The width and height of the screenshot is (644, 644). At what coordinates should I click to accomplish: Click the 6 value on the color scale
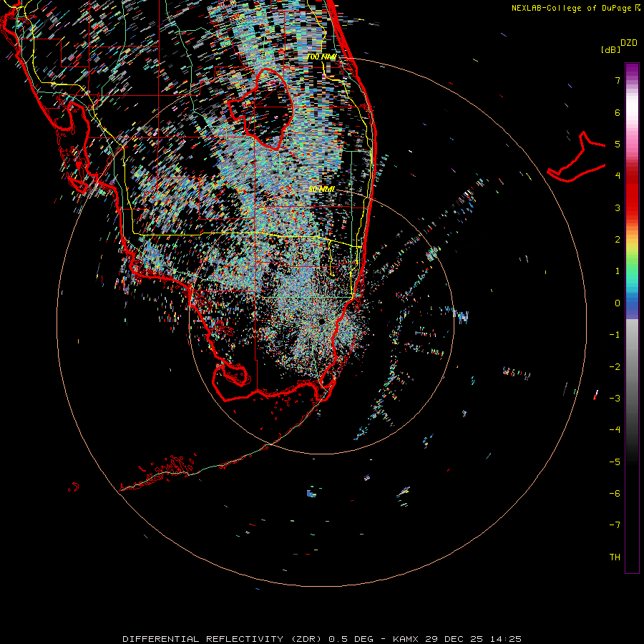click(618, 112)
